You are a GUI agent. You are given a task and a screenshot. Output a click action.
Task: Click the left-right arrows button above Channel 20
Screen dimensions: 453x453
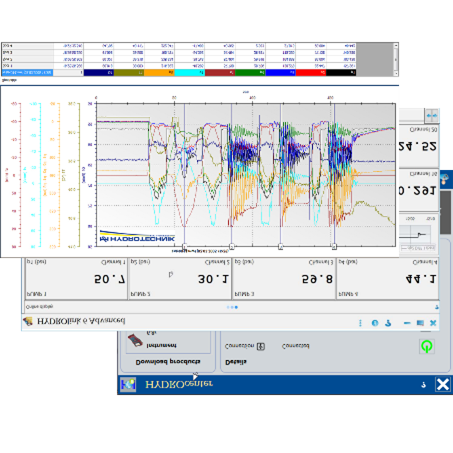432,116
